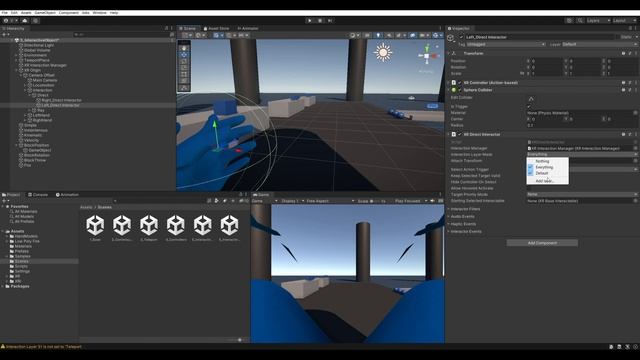Select the Move tool in Scene toolbar
The image size is (640, 360).
(184, 55)
